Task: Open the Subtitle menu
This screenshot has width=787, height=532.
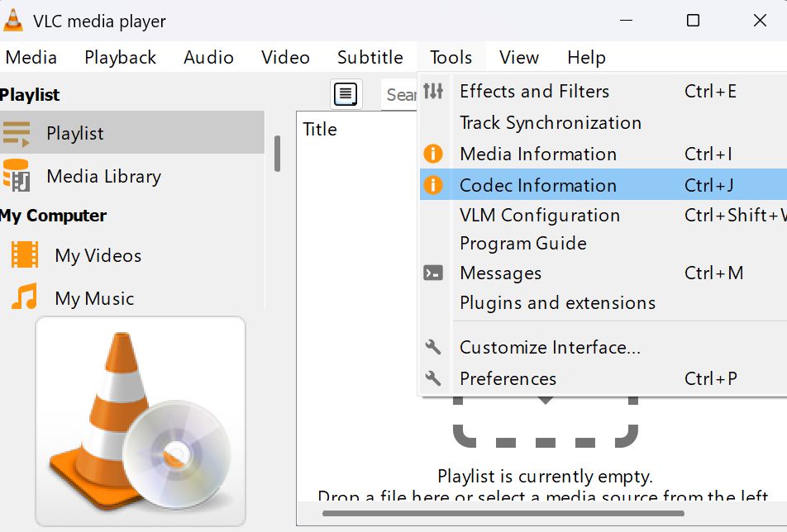Action: 370,57
